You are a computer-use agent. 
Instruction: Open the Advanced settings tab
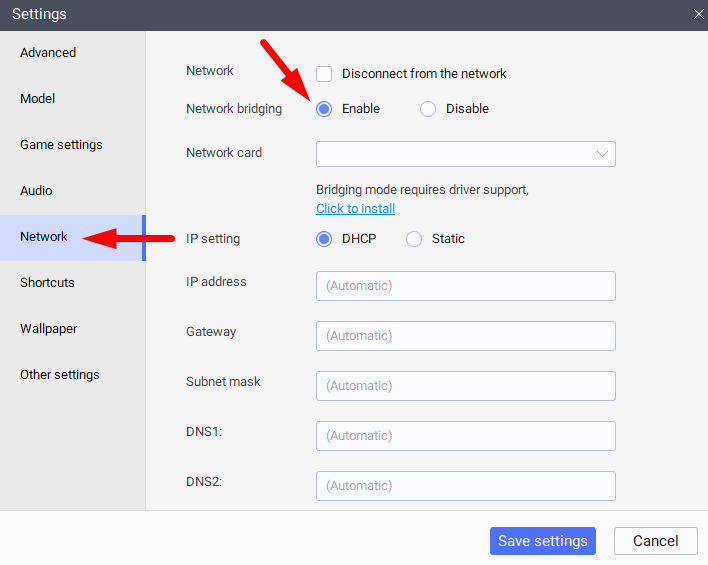tap(48, 53)
